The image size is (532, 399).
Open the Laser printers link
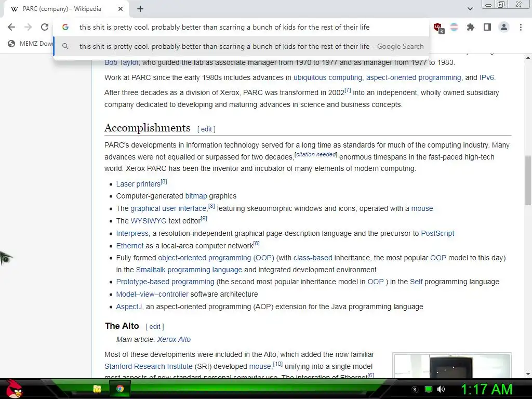click(138, 184)
